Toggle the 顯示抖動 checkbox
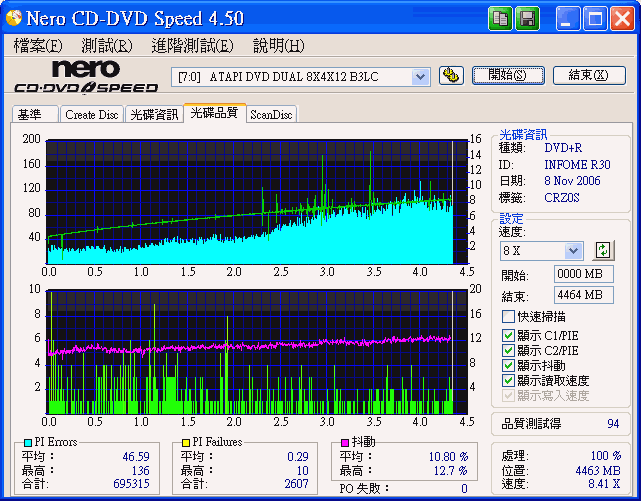 click(508, 365)
